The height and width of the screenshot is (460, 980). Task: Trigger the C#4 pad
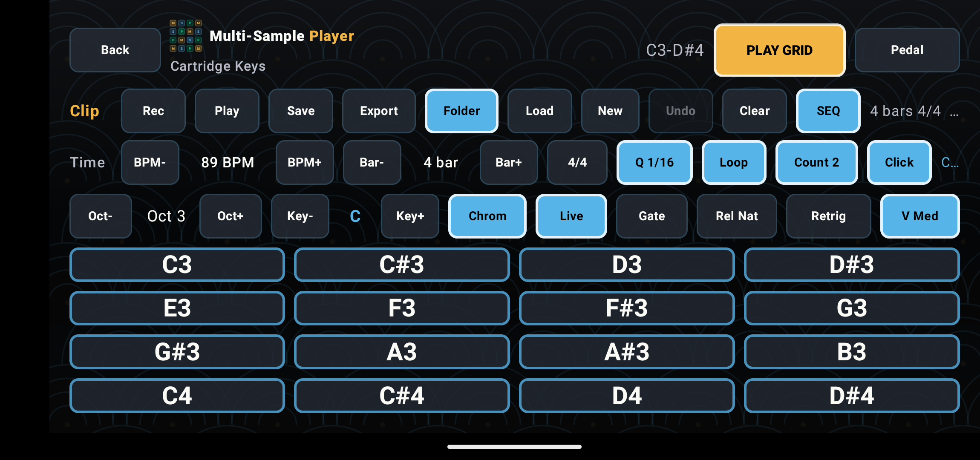tap(402, 396)
